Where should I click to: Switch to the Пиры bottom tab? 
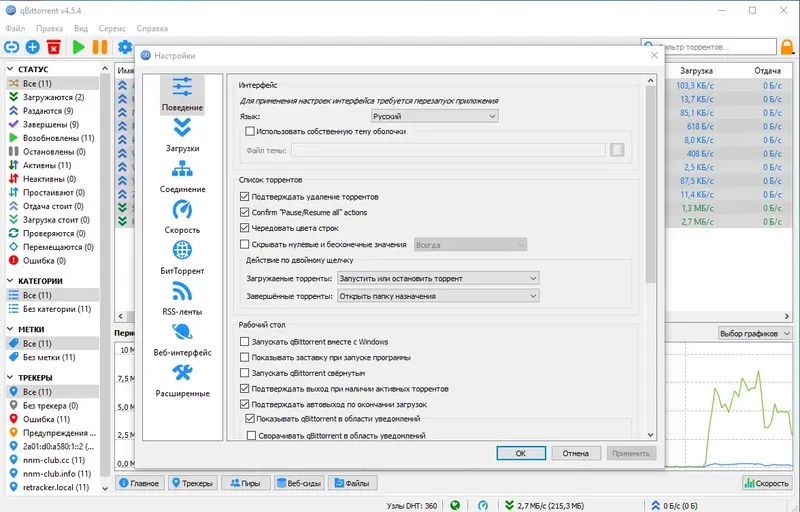click(x=245, y=483)
